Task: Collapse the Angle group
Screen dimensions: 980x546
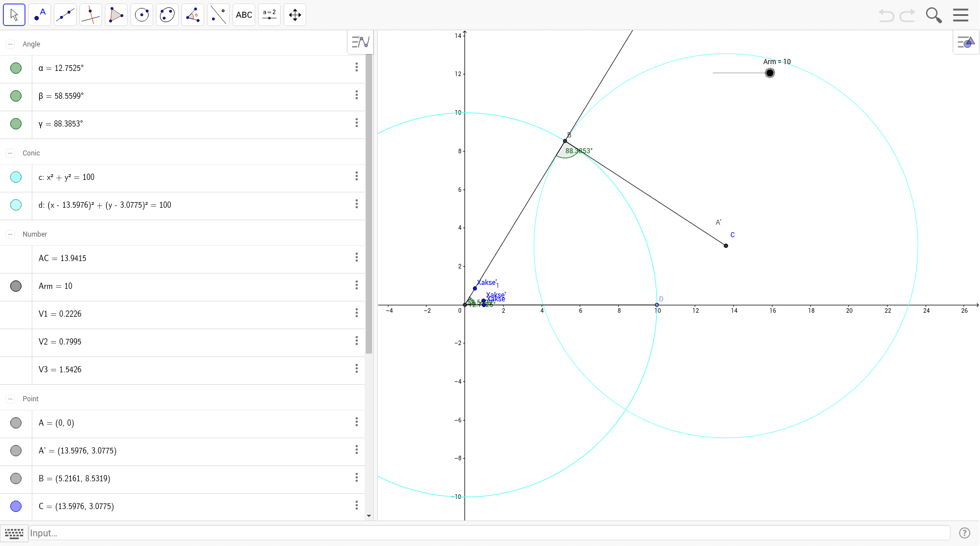Action: pyautogui.click(x=10, y=44)
